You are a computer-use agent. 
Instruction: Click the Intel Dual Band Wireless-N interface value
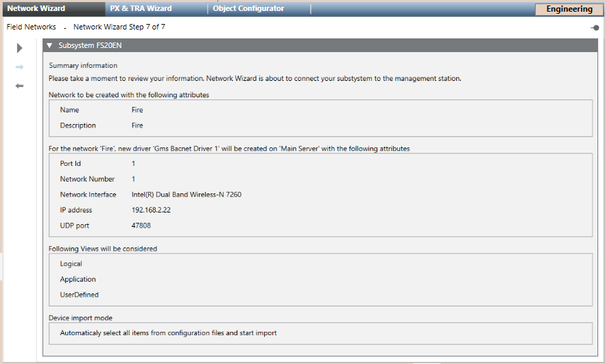point(186,195)
